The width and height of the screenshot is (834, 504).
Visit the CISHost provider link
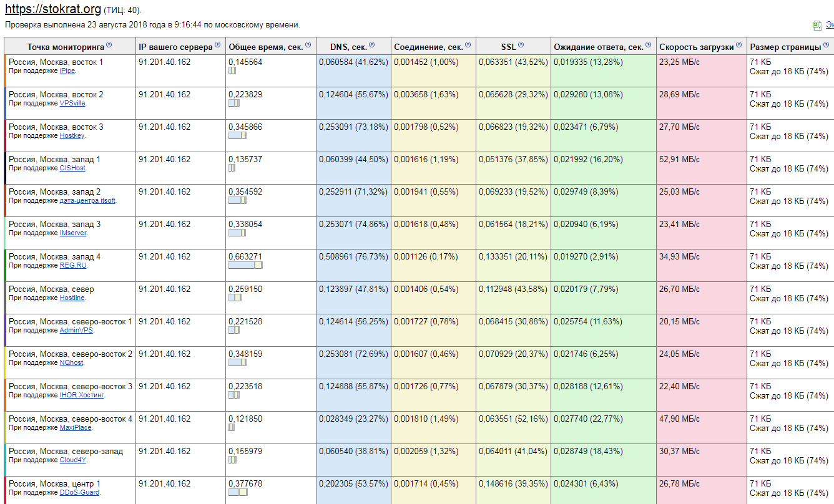tap(72, 168)
